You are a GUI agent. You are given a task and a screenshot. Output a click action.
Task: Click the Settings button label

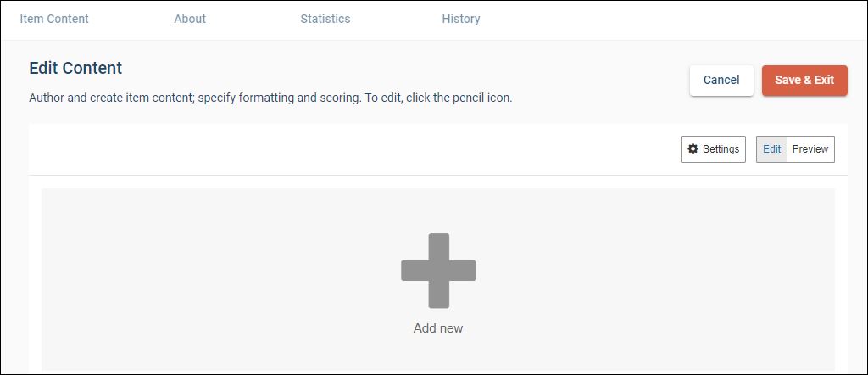(721, 149)
